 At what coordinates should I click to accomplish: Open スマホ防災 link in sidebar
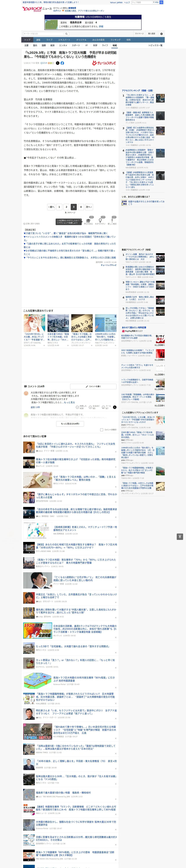point(143,203)
